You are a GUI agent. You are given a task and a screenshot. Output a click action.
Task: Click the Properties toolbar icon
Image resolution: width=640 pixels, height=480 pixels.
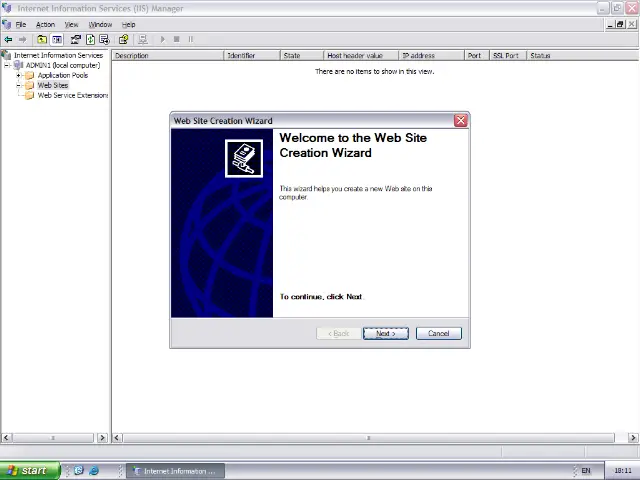76,40
